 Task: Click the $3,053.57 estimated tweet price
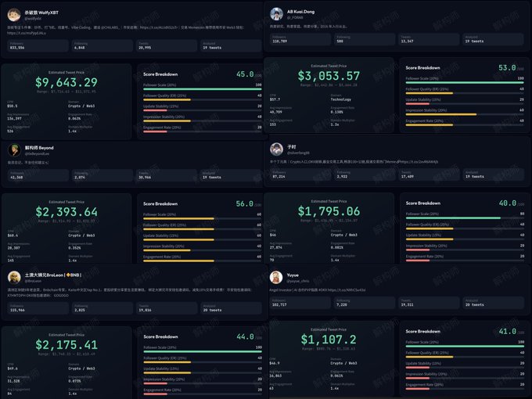pyautogui.click(x=329, y=76)
